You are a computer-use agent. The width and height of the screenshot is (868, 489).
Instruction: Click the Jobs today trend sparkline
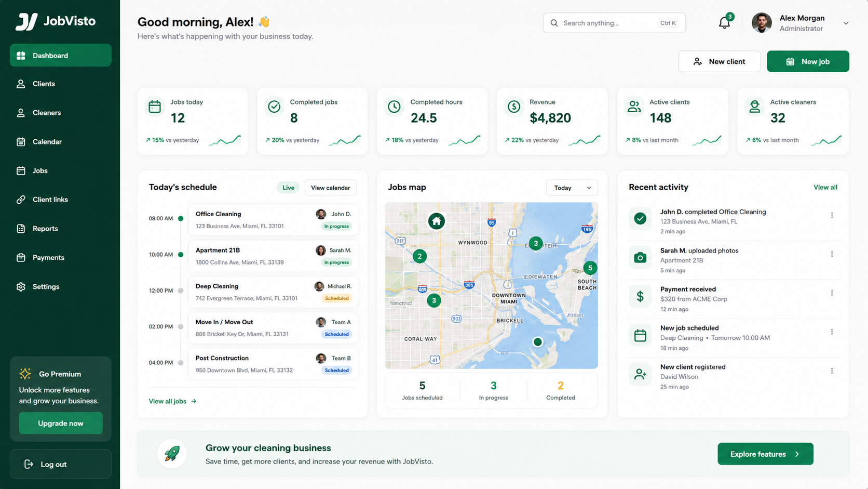point(225,140)
